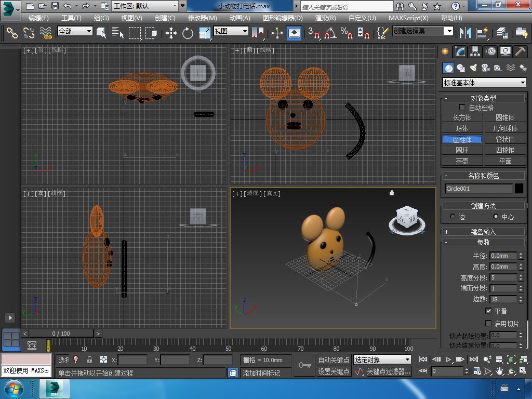The image size is (532, 399).
Task: Click the Align tool icon
Action: click(x=482, y=33)
